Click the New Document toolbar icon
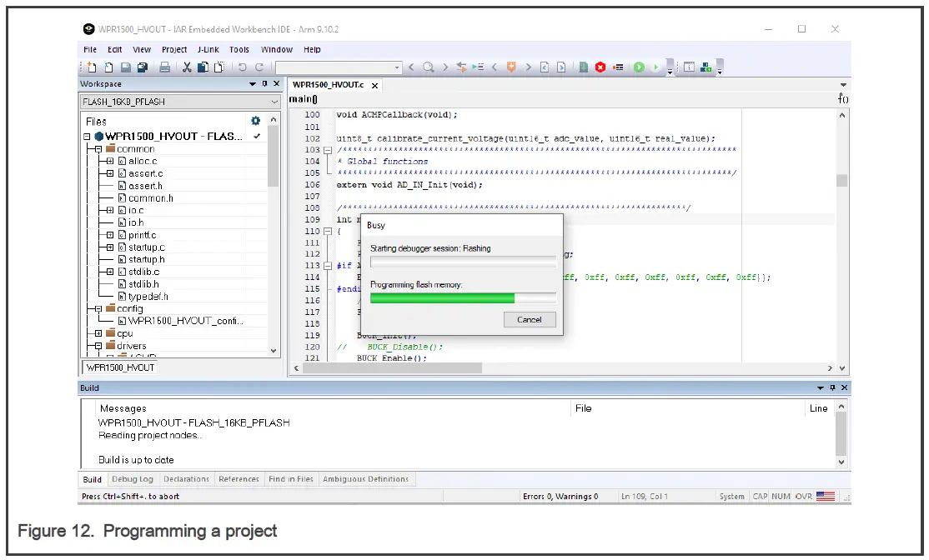This screenshot has width=929, height=560. point(90,67)
